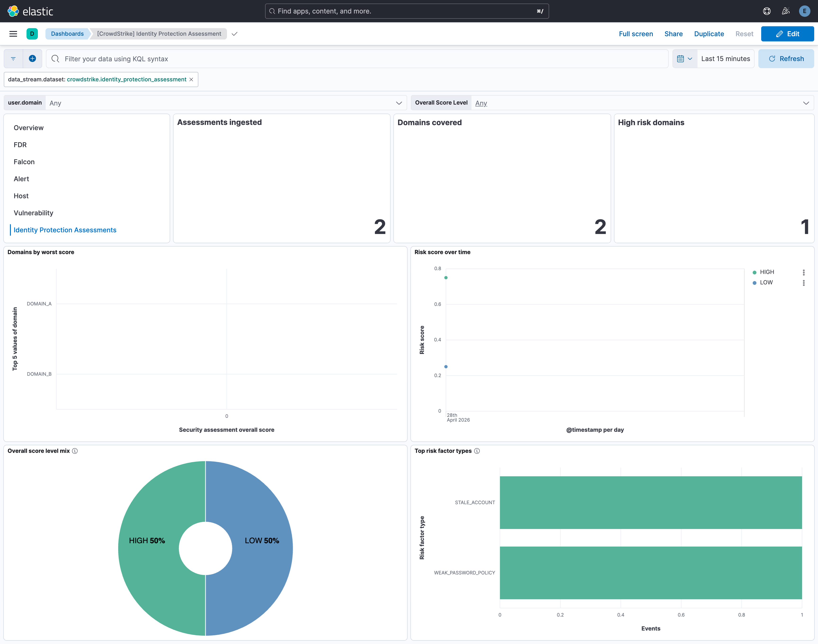Click the Share button
This screenshot has height=644, width=818.
pos(674,34)
